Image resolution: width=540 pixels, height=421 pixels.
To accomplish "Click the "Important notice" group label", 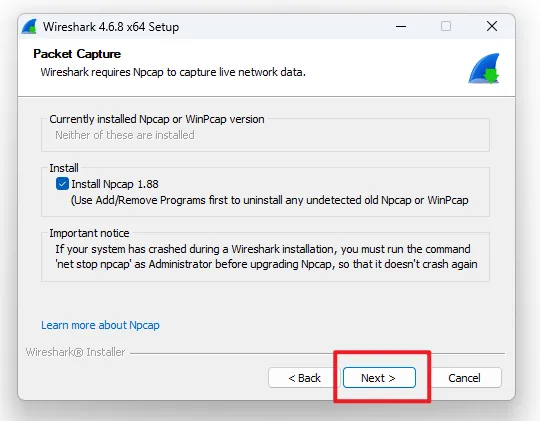I will (x=89, y=233).
